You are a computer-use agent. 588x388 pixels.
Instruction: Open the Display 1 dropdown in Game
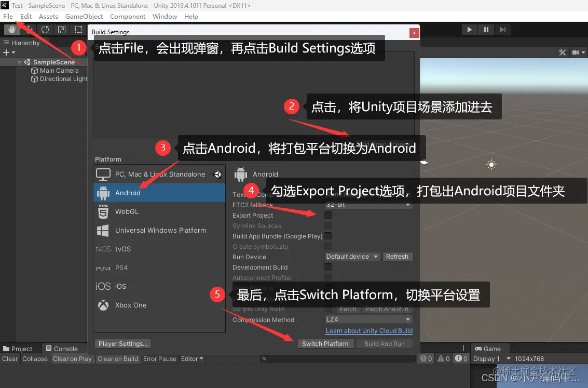(491, 359)
